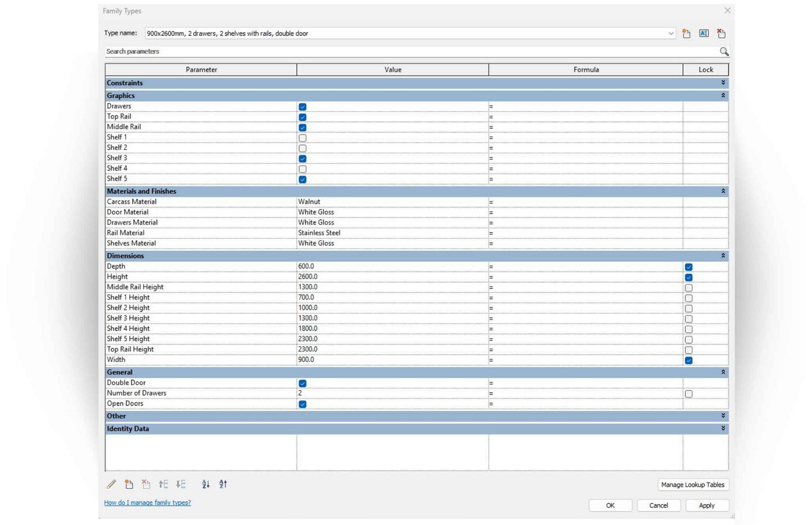Click the Manage Lookup Tables button
812x525 pixels.
pyautogui.click(x=693, y=485)
